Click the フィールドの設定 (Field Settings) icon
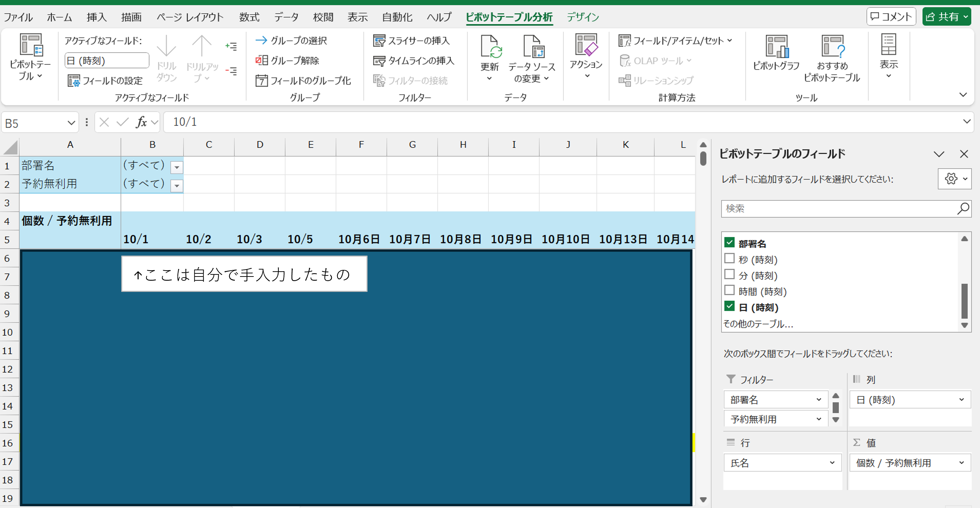 pos(73,81)
